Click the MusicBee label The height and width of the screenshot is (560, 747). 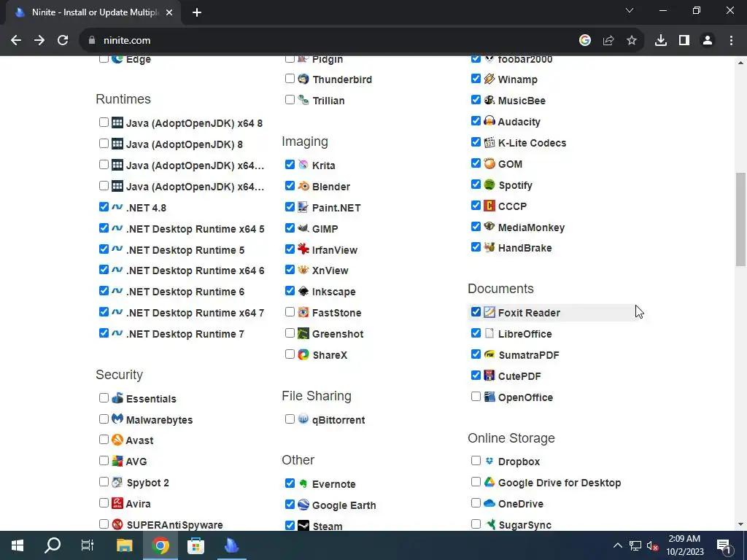point(522,101)
